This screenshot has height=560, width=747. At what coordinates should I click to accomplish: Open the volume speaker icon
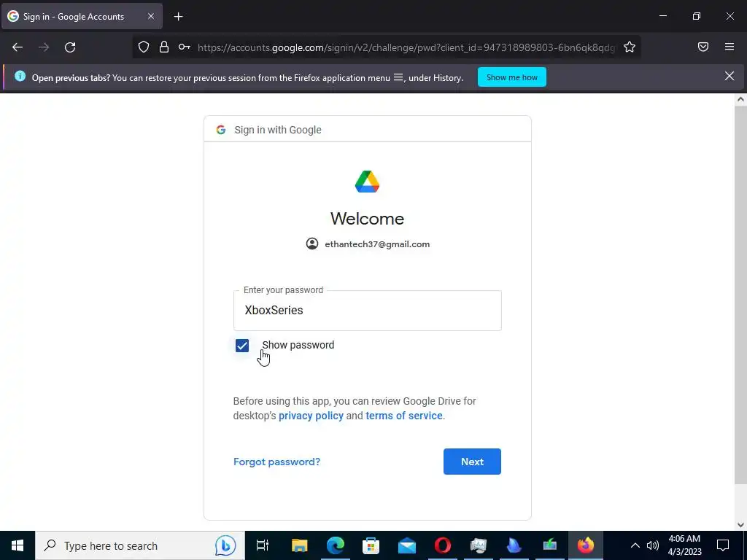[x=653, y=545]
